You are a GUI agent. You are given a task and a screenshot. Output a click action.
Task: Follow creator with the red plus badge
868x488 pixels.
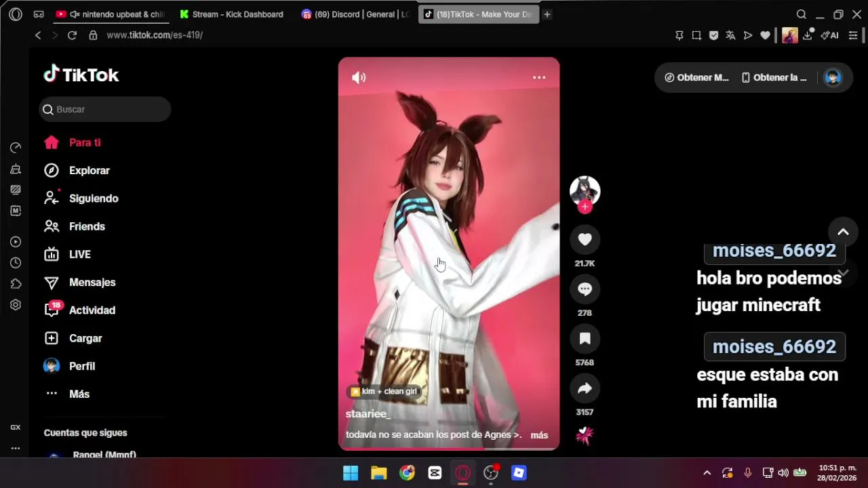585,207
